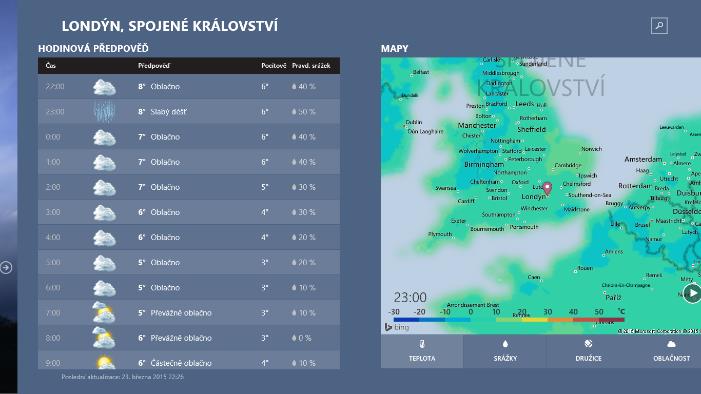The width and height of the screenshot is (701, 394).
Task: Click Rotterdam on the map
Action: click(x=635, y=186)
